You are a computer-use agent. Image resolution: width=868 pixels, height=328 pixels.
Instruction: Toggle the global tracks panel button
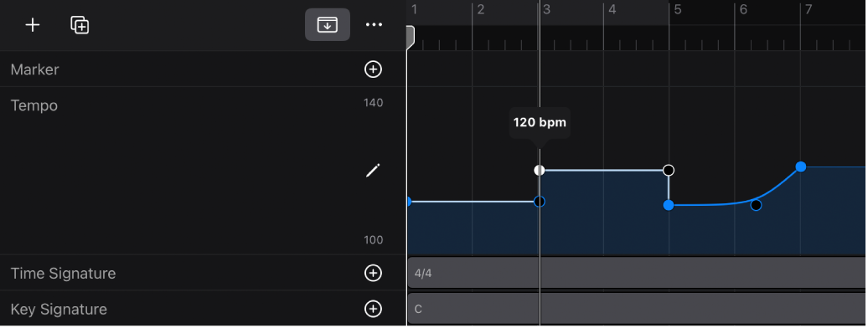[327, 25]
